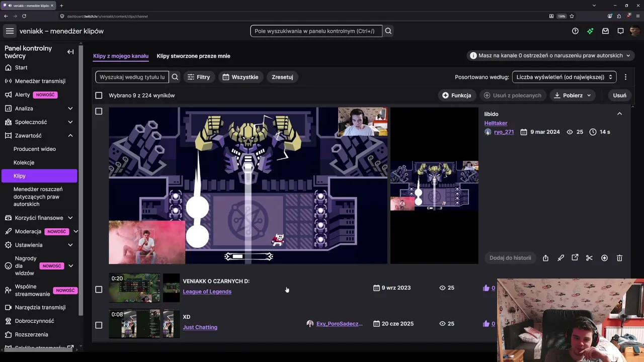Click the thumbs-up icon in the XD row

[x=486, y=324]
